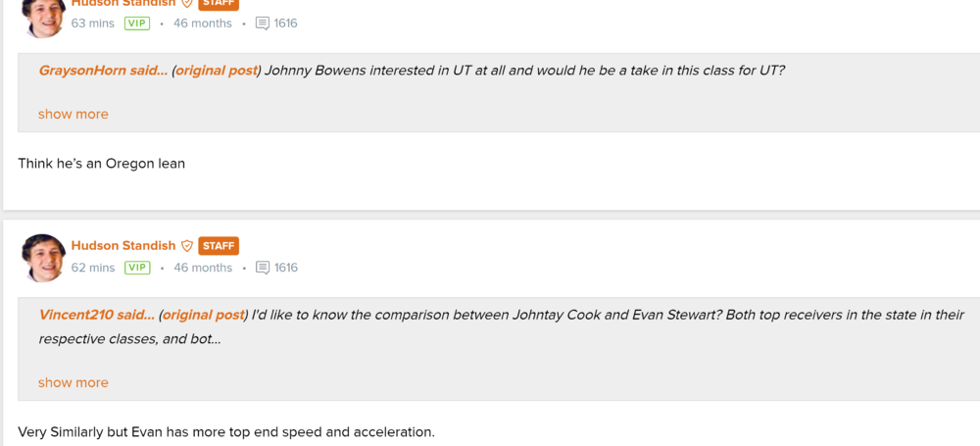Click the "62 mins" timestamp

(x=93, y=268)
